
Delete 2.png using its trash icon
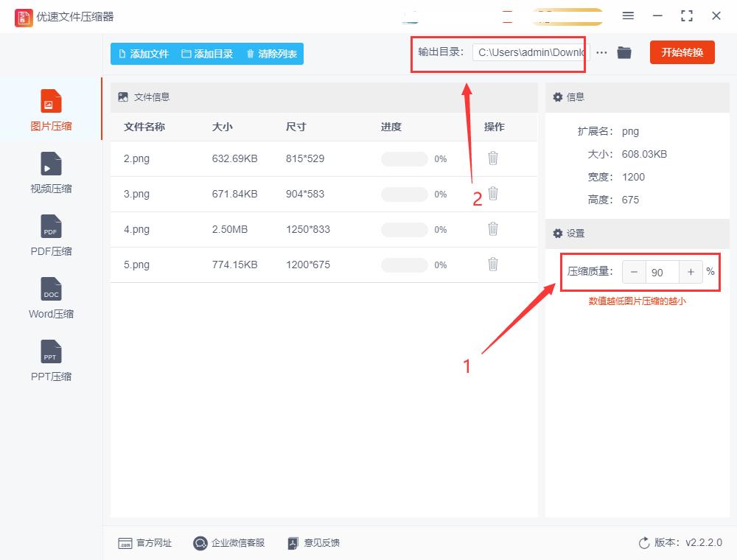(492, 158)
